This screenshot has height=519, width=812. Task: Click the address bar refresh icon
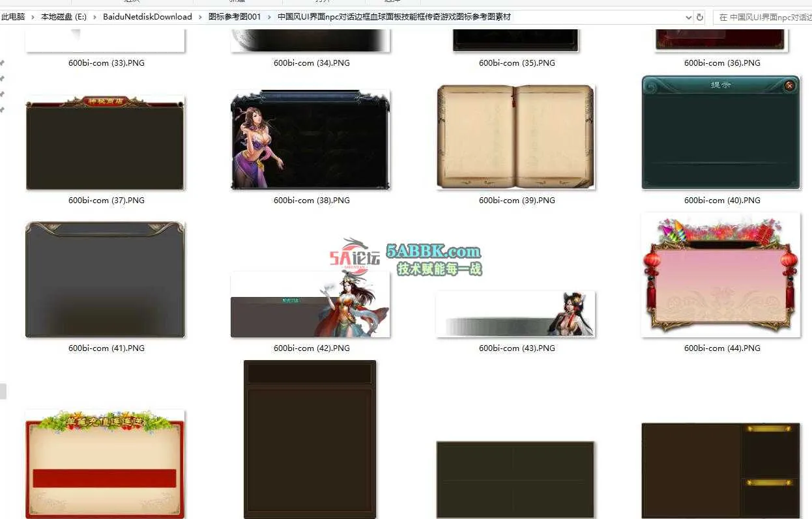[x=700, y=18]
